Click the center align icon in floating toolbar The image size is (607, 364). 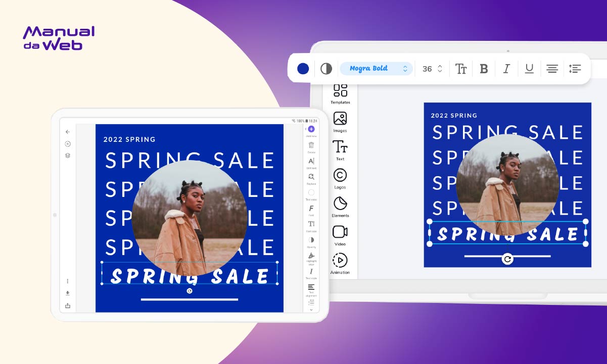(x=552, y=69)
